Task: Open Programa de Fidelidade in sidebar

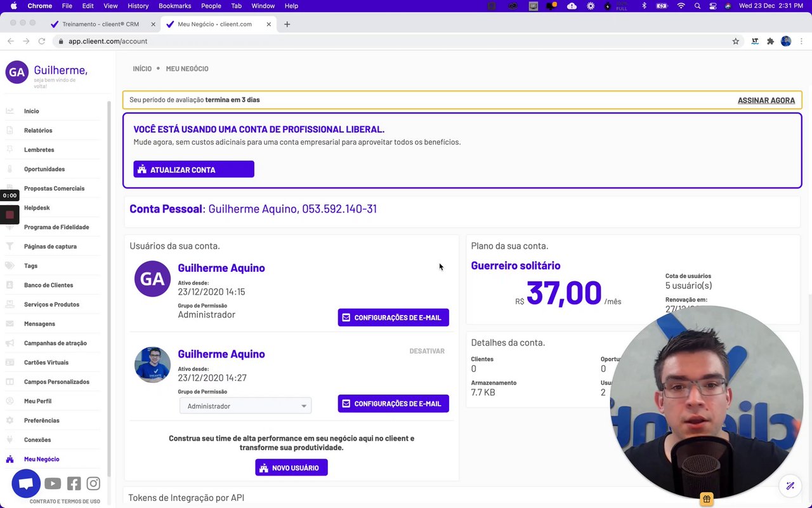Action: click(56, 227)
